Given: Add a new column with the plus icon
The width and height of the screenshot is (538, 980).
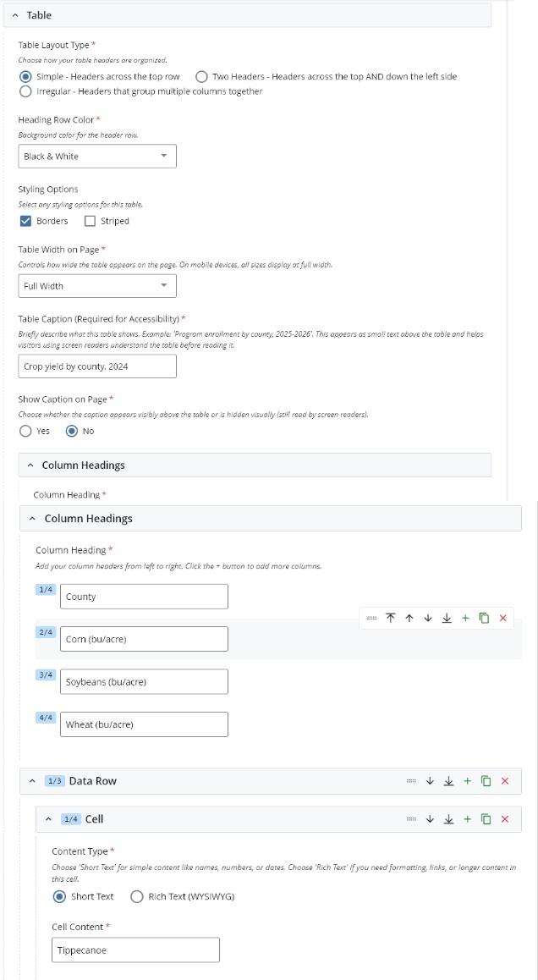Looking at the screenshot, I should 466,618.
